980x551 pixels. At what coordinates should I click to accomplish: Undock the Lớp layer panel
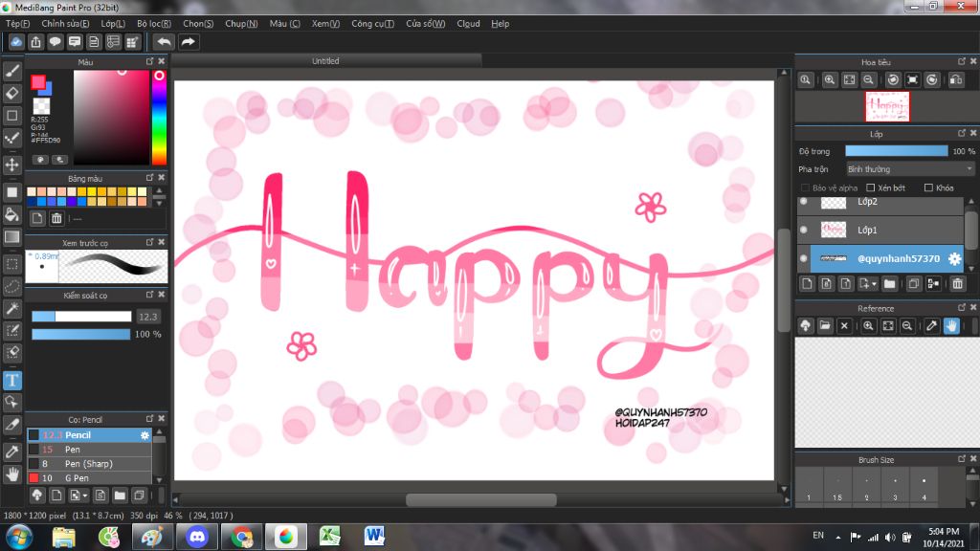(x=961, y=133)
